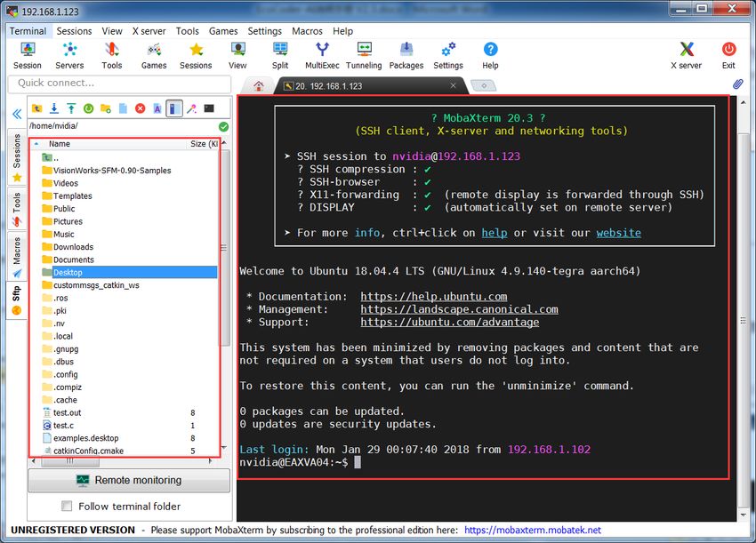Screen dimensions: 756x543
Task: Click the Remote monitoring button
Action: (x=129, y=481)
